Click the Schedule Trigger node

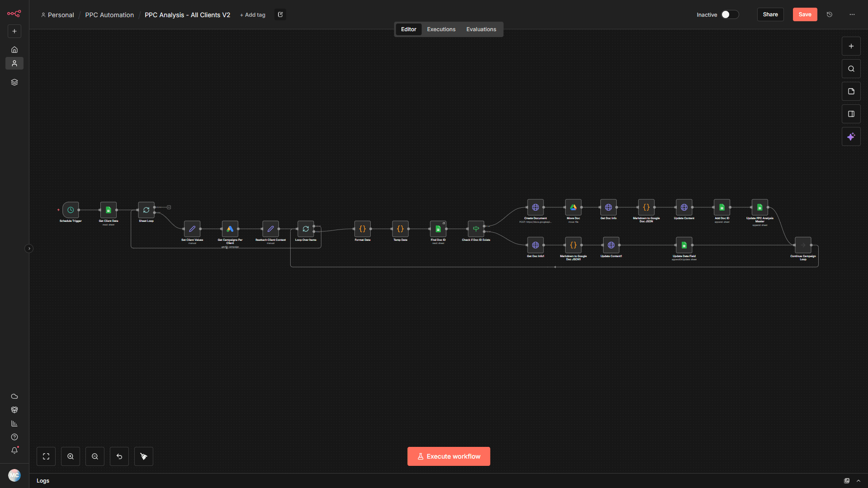[x=71, y=210]
